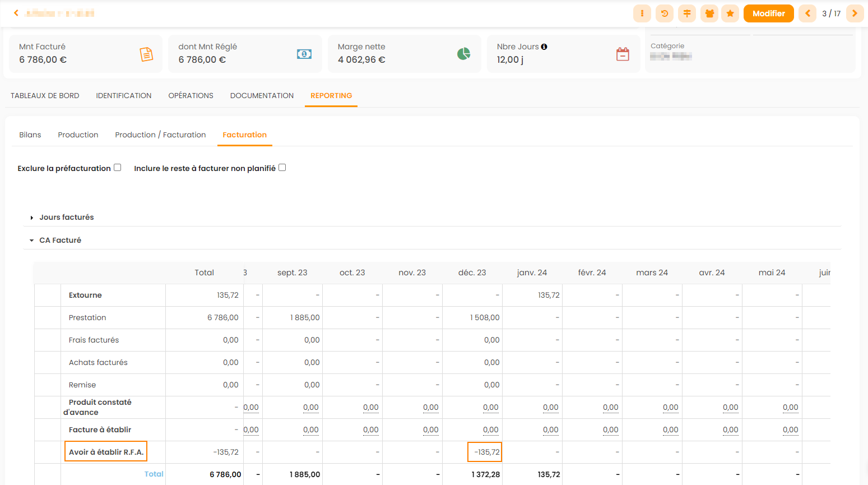The width and height of the screenshot is (868, 485).
Task: Select the Production / Facturation sub-tab
Action: (160, 135)
